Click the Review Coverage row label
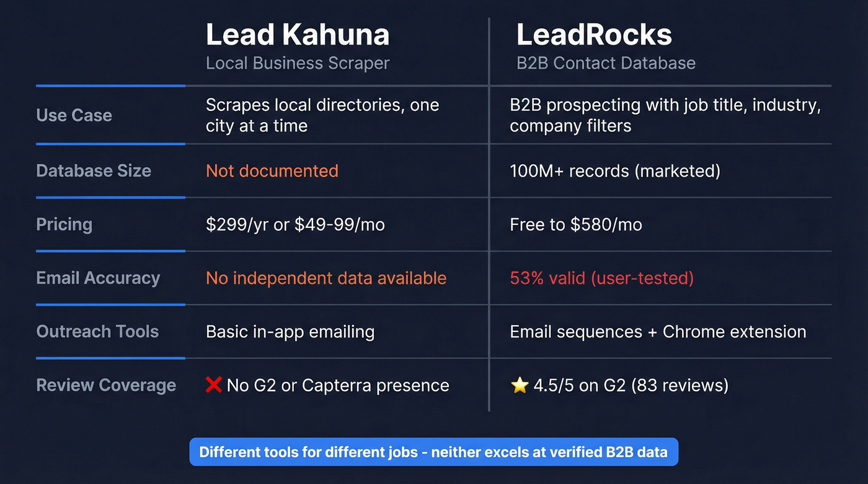868x484 pixels. click(x=106, y=385)
